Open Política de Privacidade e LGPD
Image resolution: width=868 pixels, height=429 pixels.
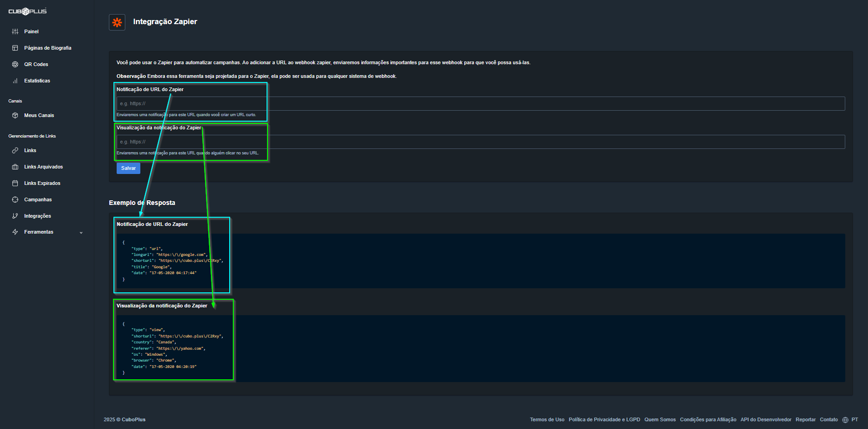604,419
